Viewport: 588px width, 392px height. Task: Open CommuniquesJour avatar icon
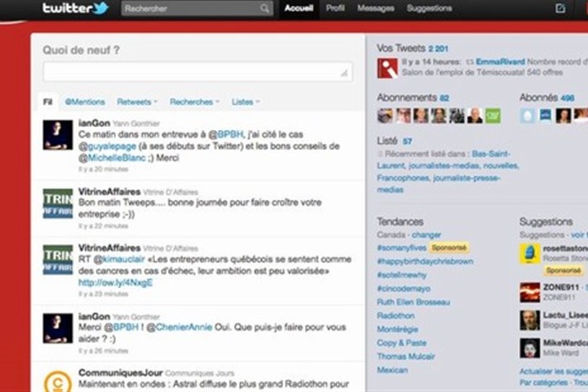click(x=58, y=380)
